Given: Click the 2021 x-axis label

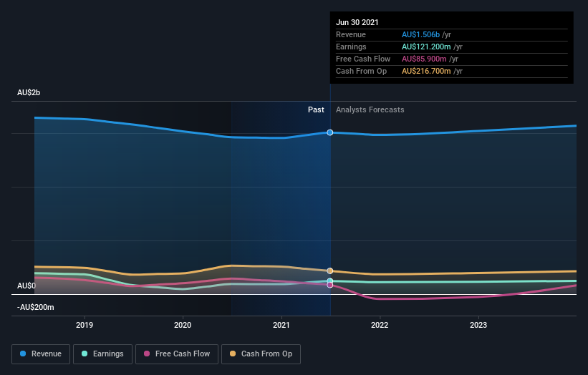Looking at the screenshot, I should [281, 325].
